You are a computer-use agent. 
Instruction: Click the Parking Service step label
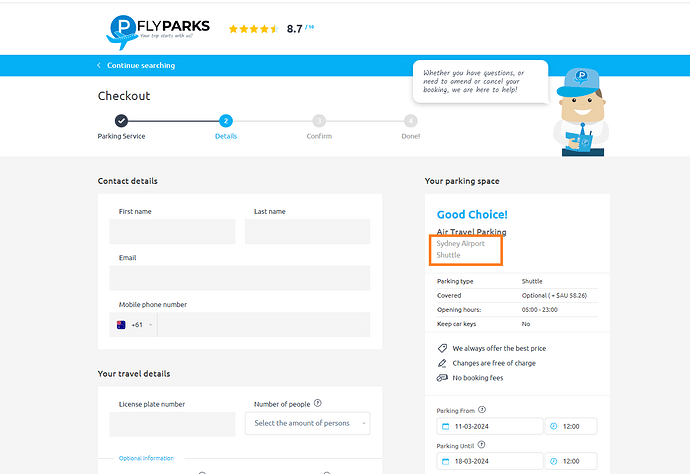(x=121, y=136)
